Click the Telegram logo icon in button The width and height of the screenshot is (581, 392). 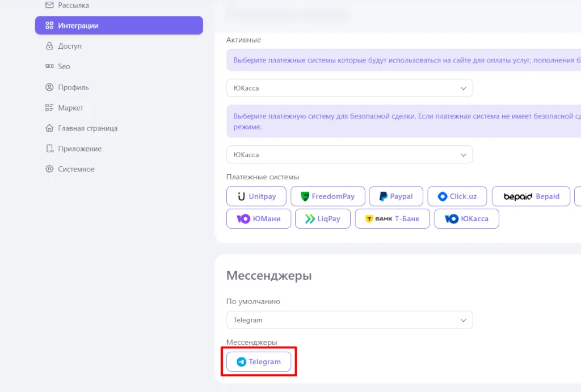(x=242, y=362)
